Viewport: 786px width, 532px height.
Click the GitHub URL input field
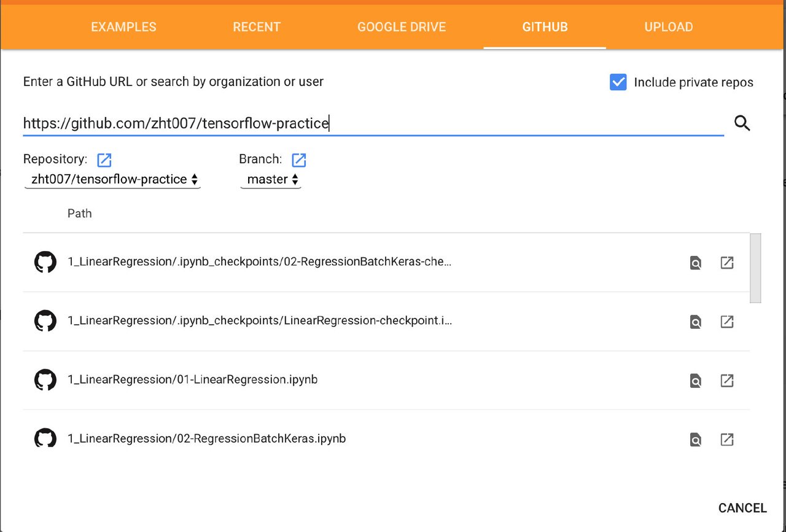click(373, 123)
